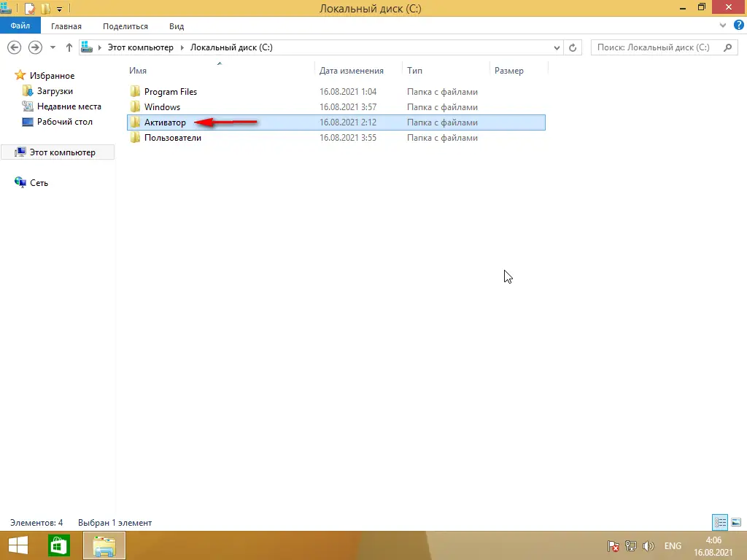Switch to the Поделиться ribbon tab

point(125,26)
